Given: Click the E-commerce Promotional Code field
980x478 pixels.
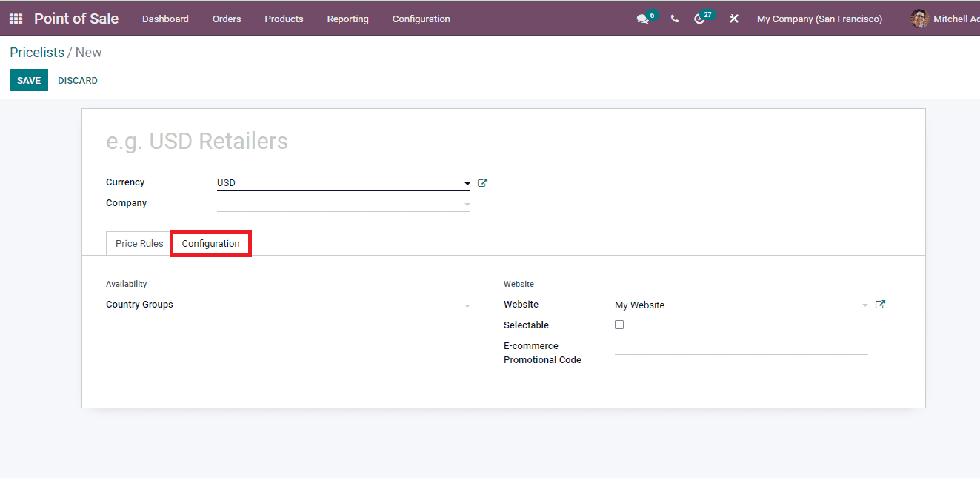Looking at the screenshot, I should (741, 346).
